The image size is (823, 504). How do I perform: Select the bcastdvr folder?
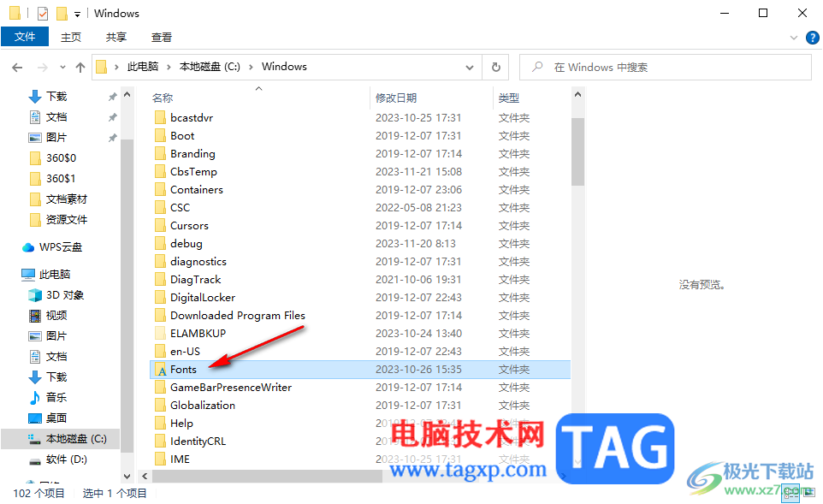pos(192,117)
